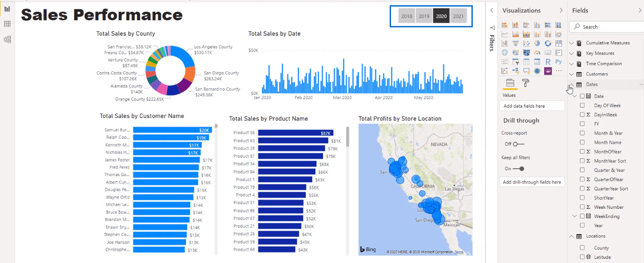Select the matrix visual icon
This screenshot has height=263, width=644.
[x=537, y=61]
